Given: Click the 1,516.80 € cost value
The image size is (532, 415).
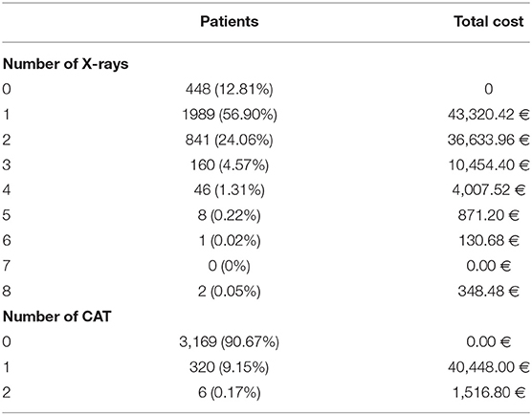Looking at the screenshot, I should point(489,392).
